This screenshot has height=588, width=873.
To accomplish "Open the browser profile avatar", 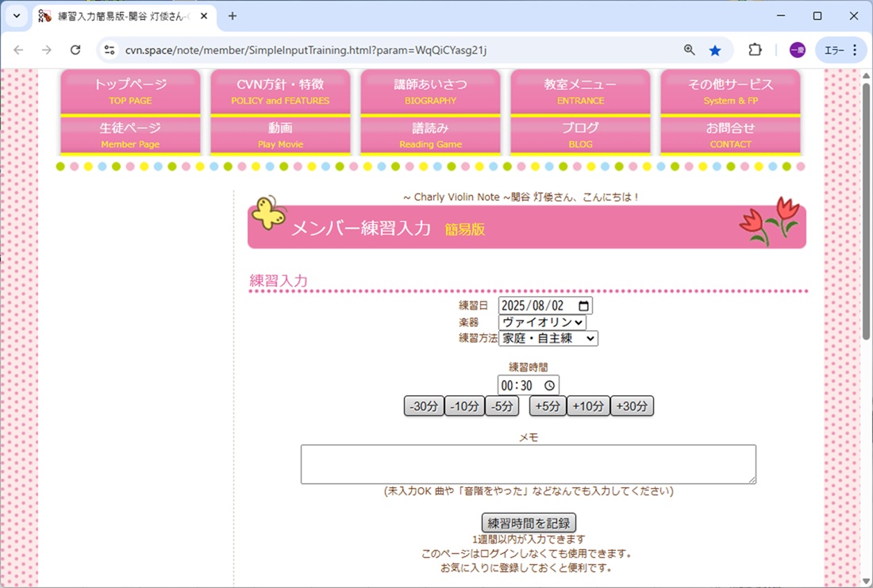I will point(796,49).
